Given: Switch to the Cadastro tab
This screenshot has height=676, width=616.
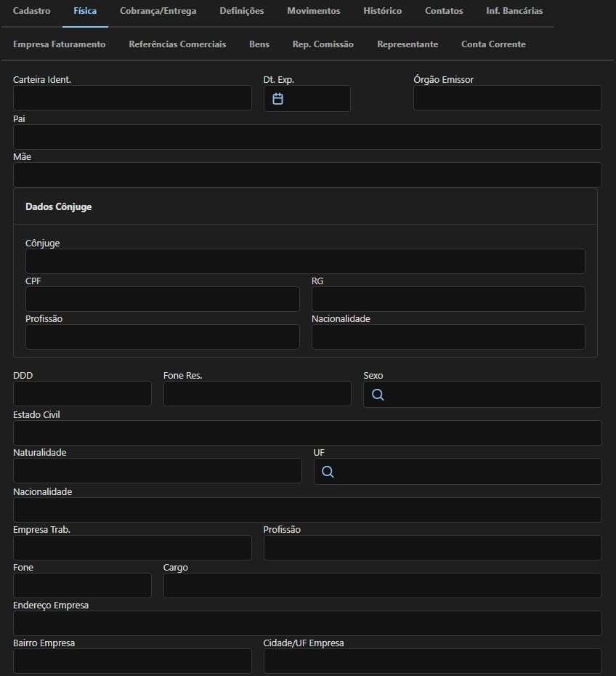Looking at the screenshot, I should [31, 11].
